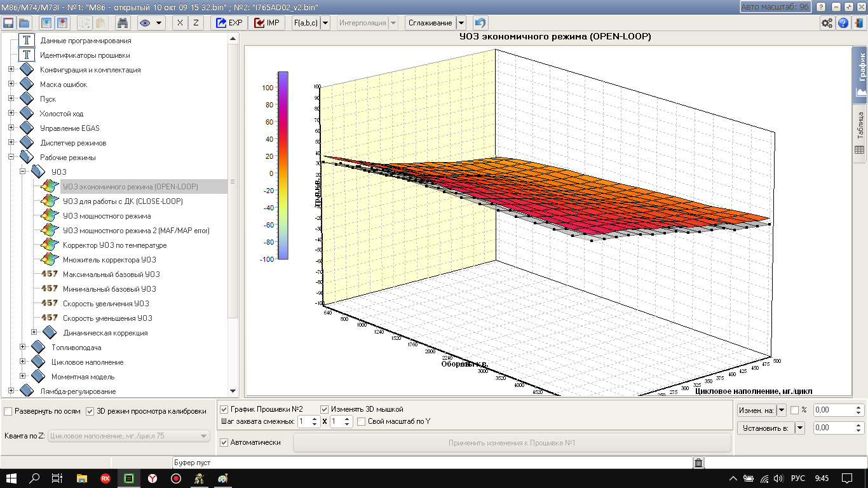This screenshot has height=488, width=868.
Task: Open УОЗ мощностного режима 2 (MAF/MAP error)
Action: point(136,231)
